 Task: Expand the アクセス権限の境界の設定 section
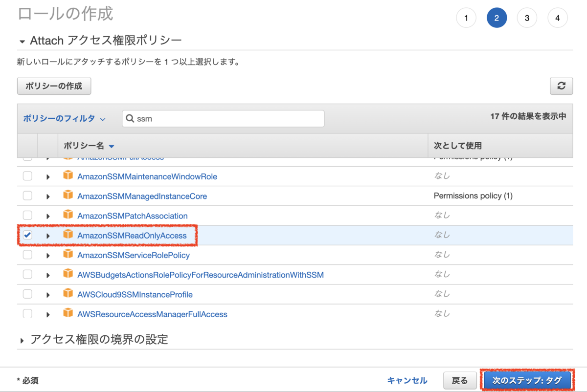click(22, 341)
